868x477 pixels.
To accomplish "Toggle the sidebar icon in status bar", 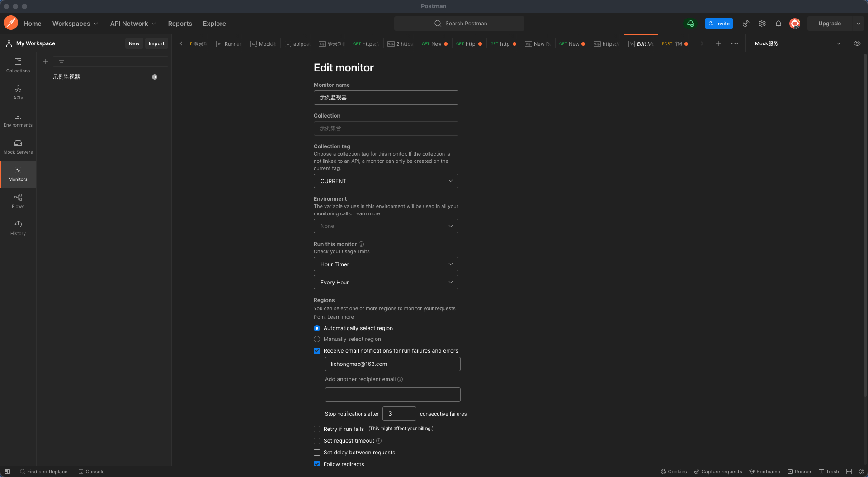I will pos(7,472).
